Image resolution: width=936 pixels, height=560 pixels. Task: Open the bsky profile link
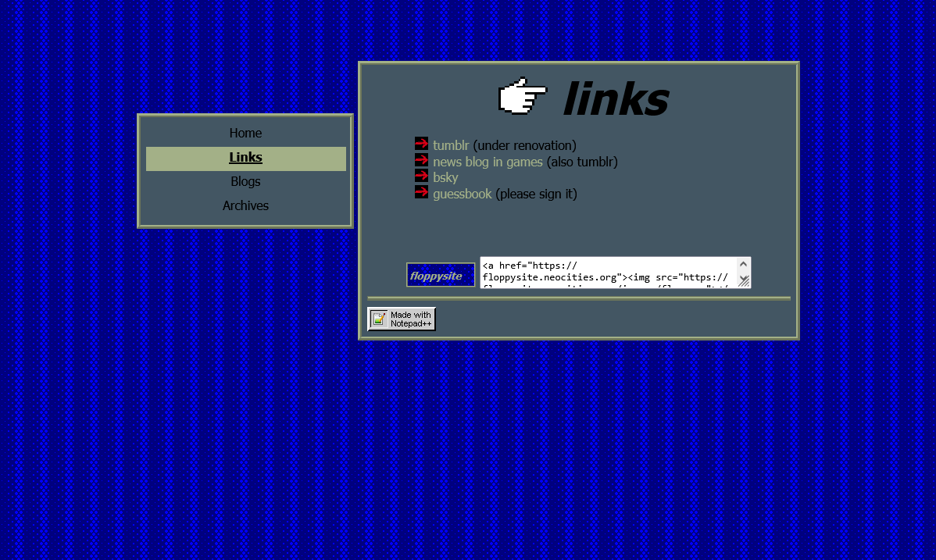click(x=445, y=178)
